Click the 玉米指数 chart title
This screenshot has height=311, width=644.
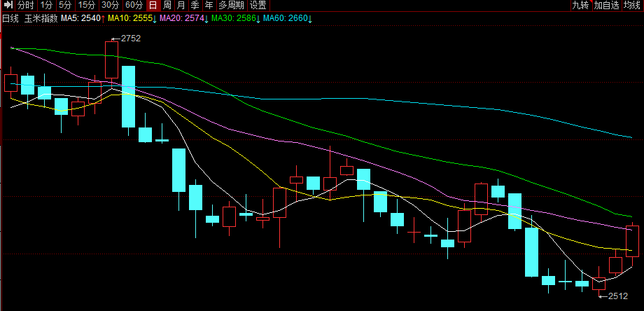[41, 18]
